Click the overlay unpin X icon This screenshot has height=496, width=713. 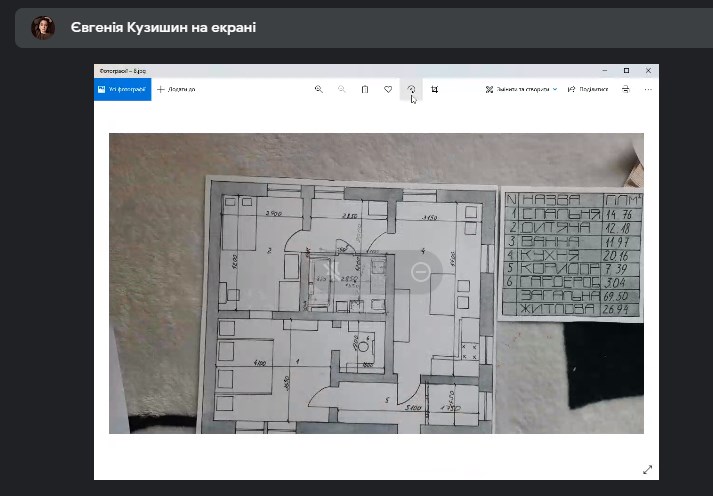[x=333, y=272]
